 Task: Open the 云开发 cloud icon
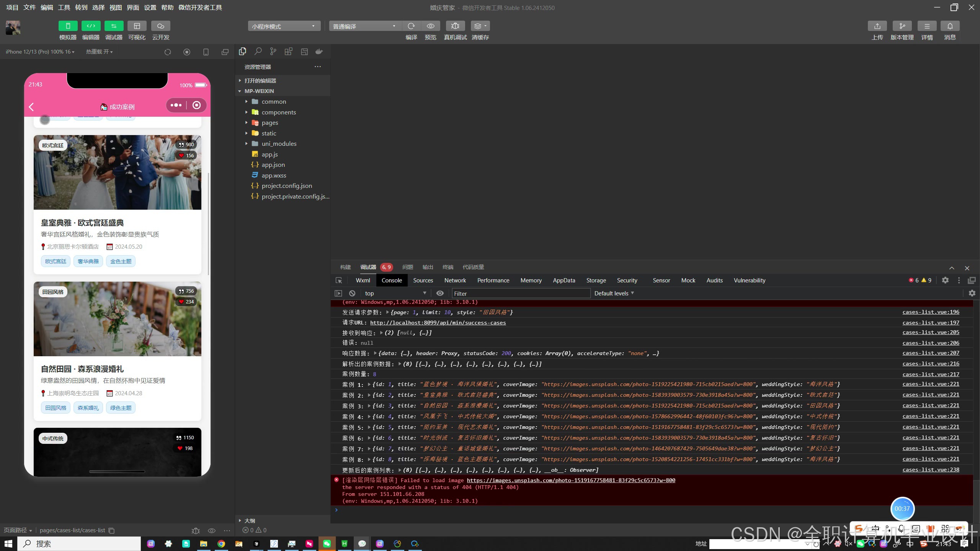click(160, 26)
